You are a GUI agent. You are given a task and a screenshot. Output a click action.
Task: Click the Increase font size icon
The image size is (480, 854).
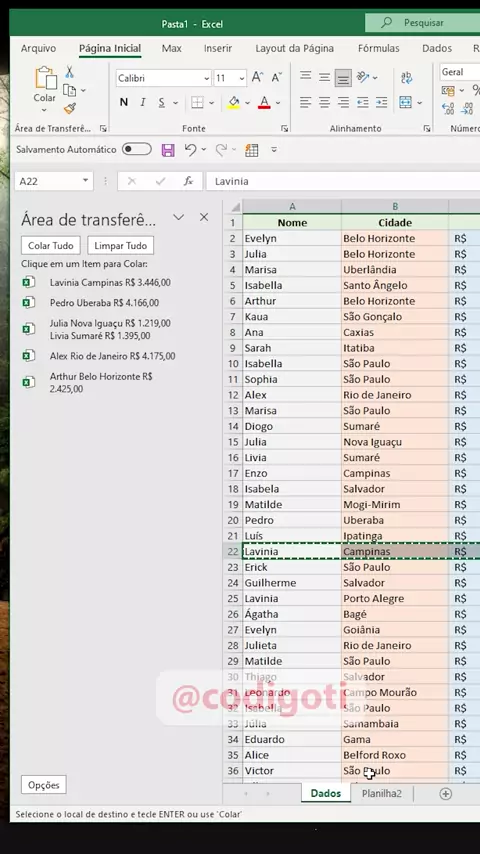(258, 78)
